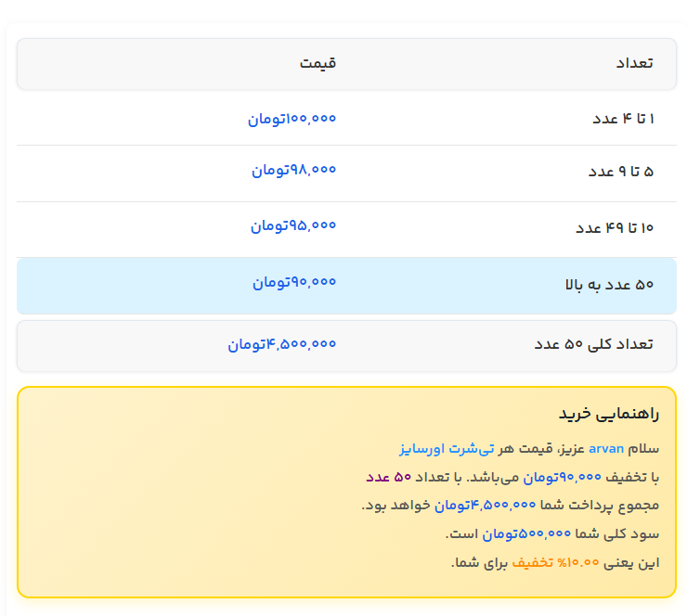Select the ۱ تا ۴ عدد row label

pyautogui.click(x=623, y=119)
